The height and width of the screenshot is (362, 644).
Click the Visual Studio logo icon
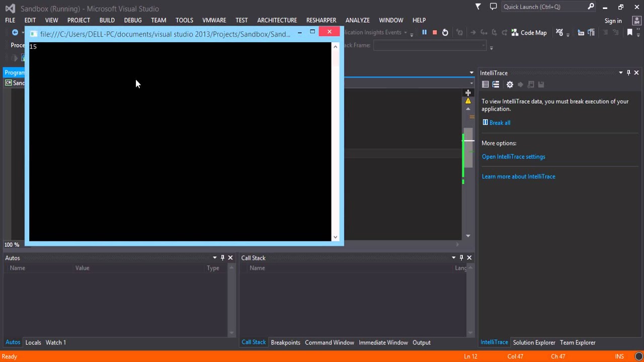tap(10, 8)
